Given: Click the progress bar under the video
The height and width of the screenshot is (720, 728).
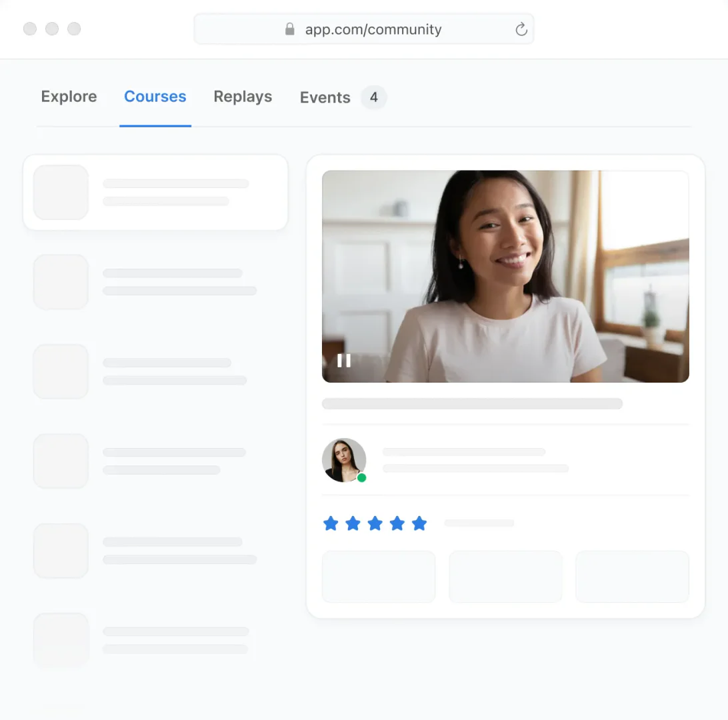Looking at the screenshot, I should pos(472,403).
